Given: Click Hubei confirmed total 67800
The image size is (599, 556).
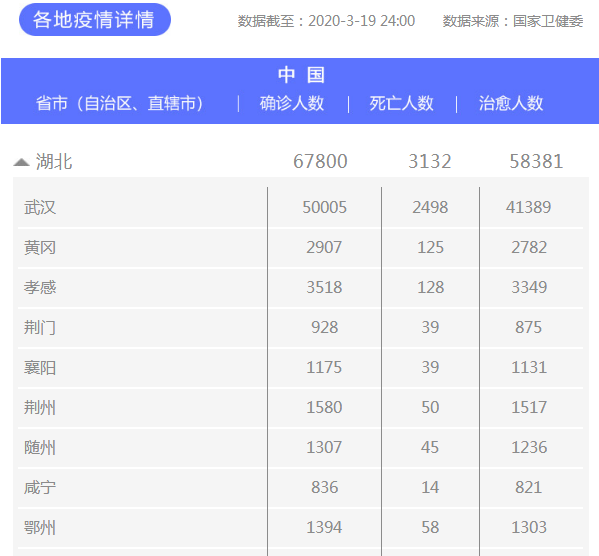Looking at the screenshot, I should pos(320,162).
